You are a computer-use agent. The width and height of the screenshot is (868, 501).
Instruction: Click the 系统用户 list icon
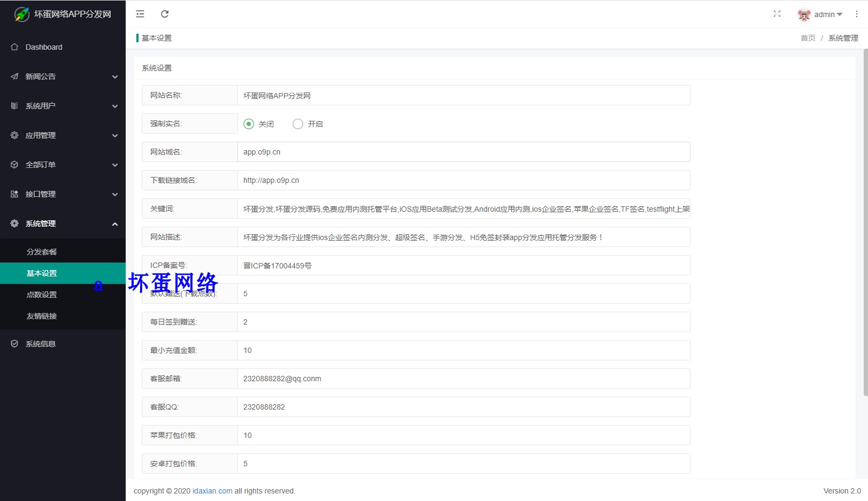point(14,106)
